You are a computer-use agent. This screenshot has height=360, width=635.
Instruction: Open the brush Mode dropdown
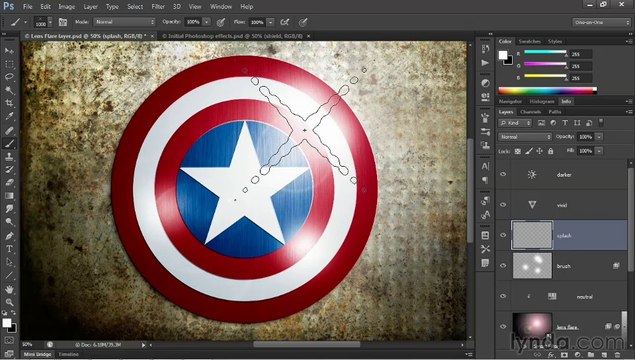pyautogui.click(x=125, y=22)
